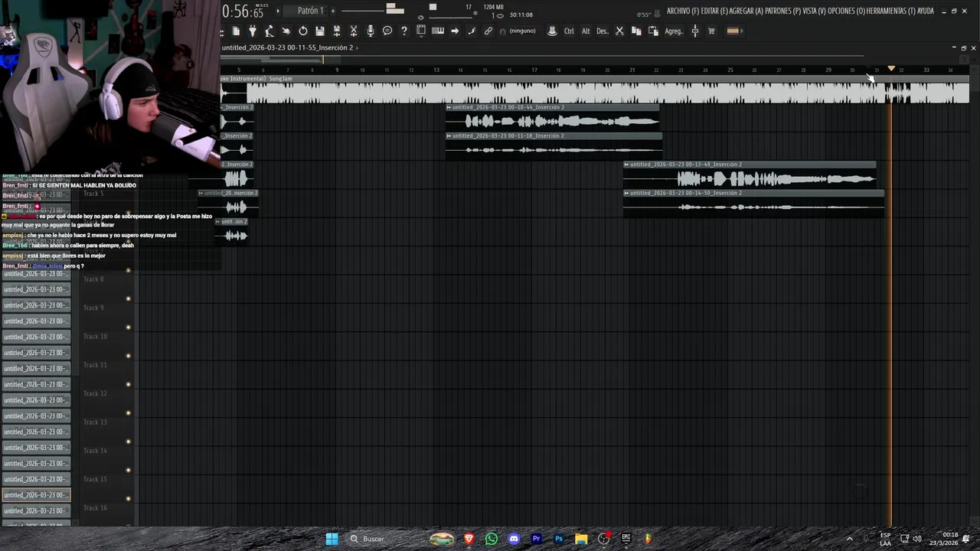Open the OPCIONES (O) menu
This screenshot has height=551, width=980.
coord(847,11)
